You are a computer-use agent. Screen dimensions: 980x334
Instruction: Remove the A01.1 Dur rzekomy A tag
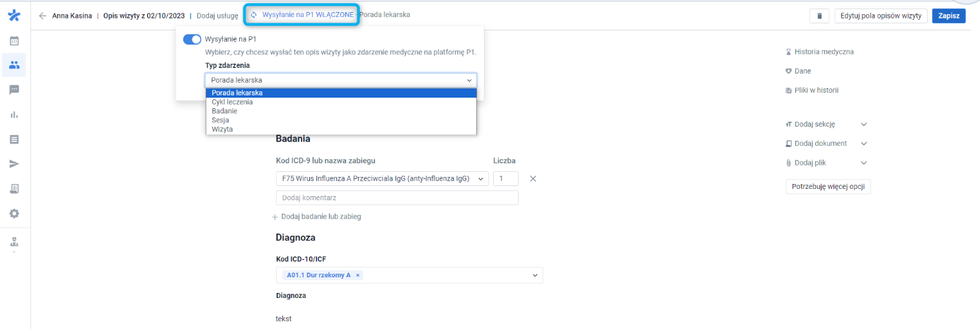(x=358, y=275)
